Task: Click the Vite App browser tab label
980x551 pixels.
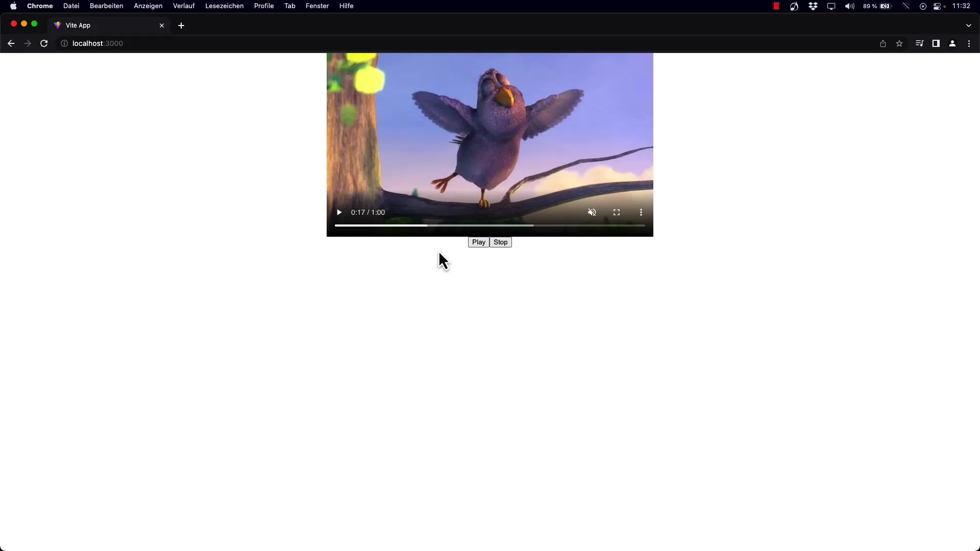Action: tap(78, 25)
